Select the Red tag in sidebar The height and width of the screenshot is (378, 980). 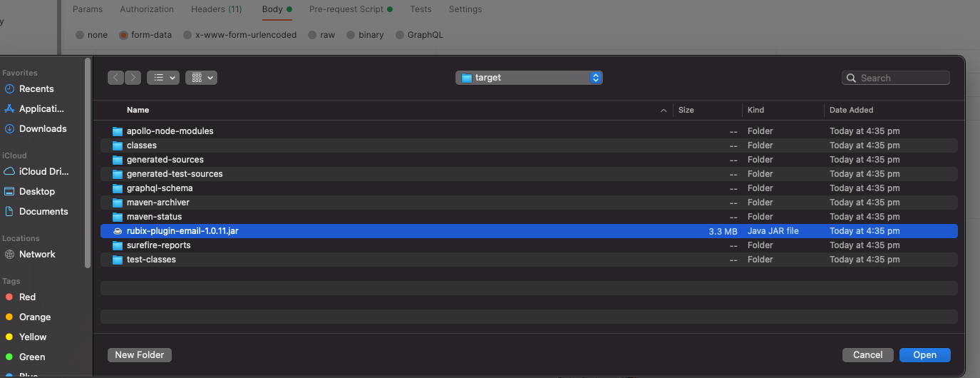[x=28, y=297]
